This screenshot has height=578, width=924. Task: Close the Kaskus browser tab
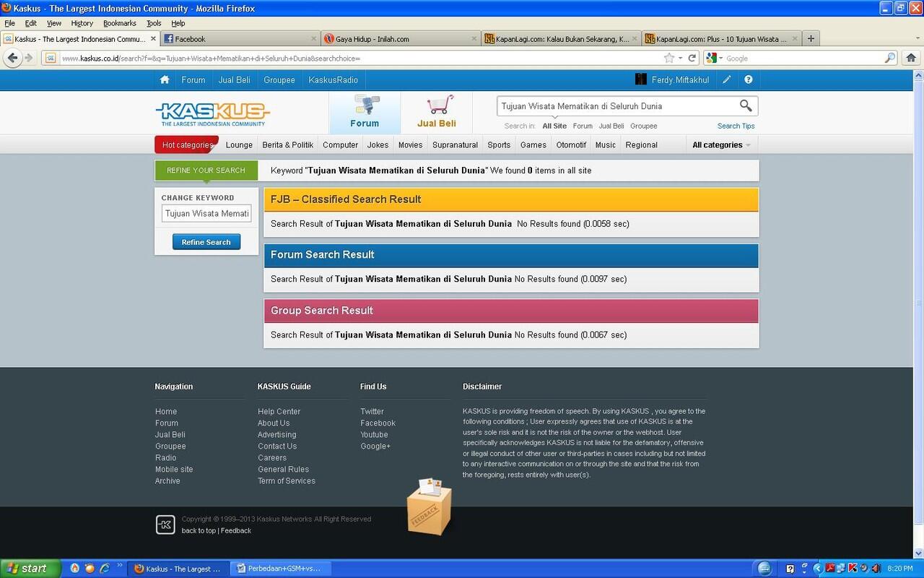click(x=153, y=39)
